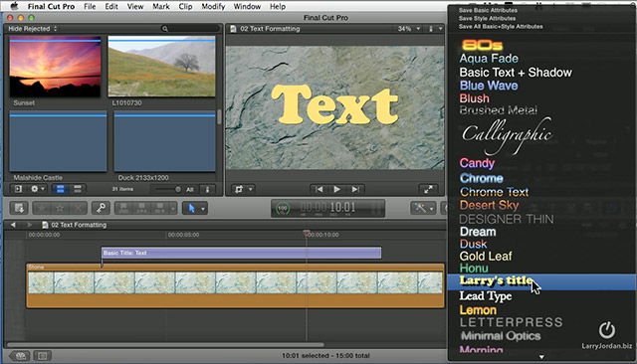Viewport: 637px width, 364px height.
Task: Click the browser search field
Action: tap(190, 29)
